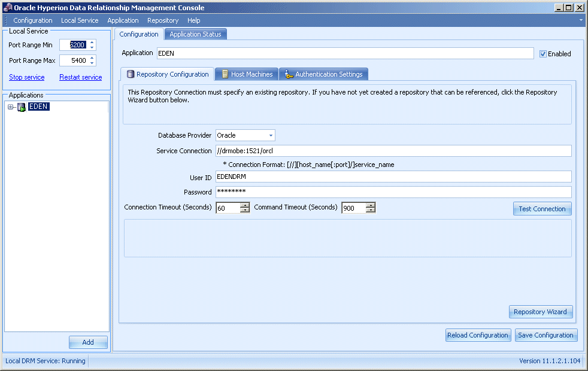588x371 pixels.
Task: Toggle the Enabled checkbox
Action: tap(542, 54)
